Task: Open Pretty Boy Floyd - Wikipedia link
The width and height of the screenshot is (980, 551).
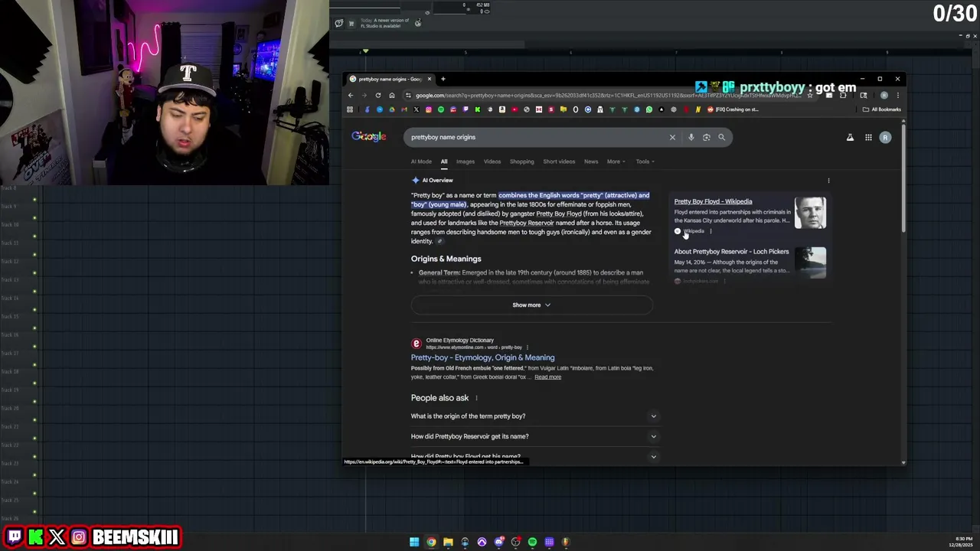Action: (713, 202)
